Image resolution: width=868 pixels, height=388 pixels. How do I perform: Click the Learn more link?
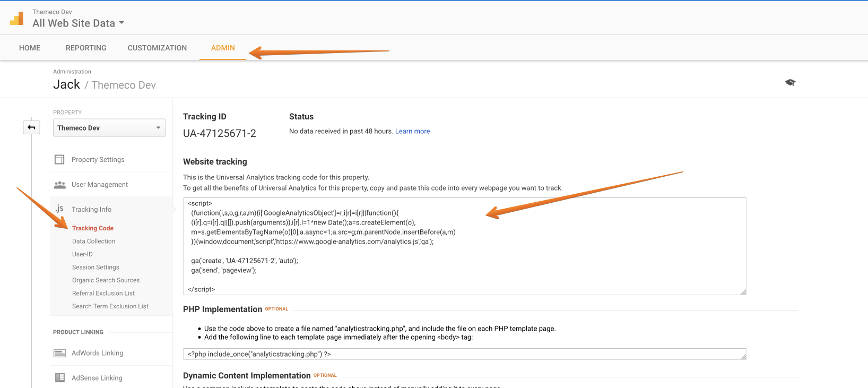(412, 131)
